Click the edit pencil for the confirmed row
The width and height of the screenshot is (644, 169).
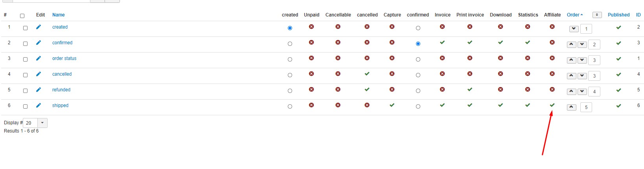pos(39,43)
